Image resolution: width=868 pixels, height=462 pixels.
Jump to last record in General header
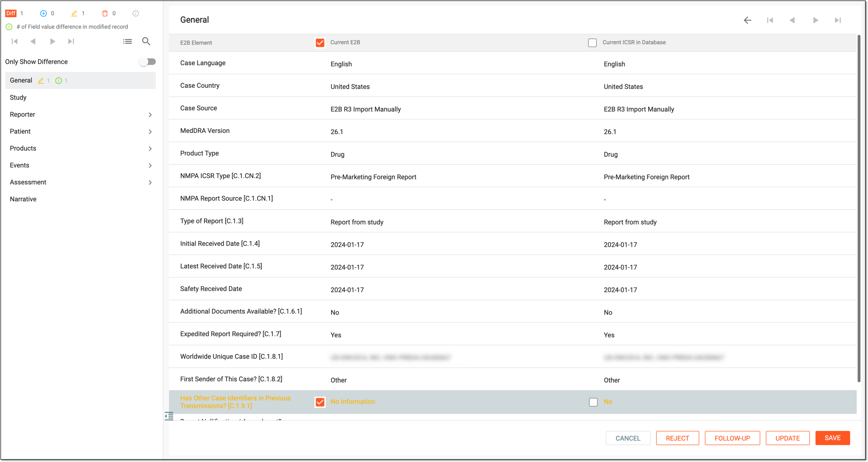tap(838, 20)
